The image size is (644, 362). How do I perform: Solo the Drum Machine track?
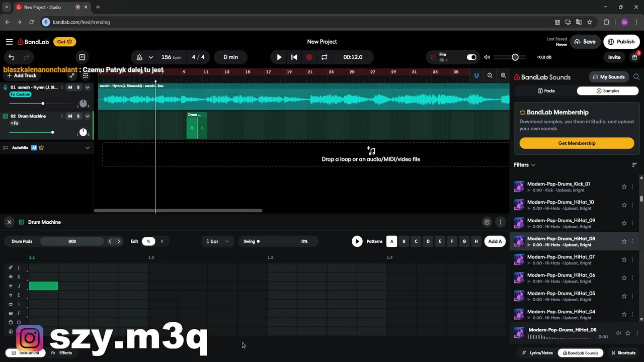pyautogui.click(x=78, y=116)
